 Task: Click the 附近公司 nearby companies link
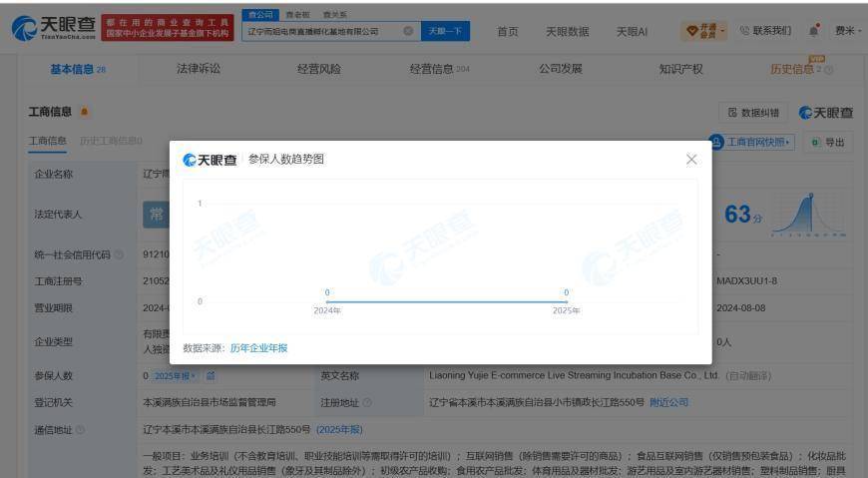(668, 403)
